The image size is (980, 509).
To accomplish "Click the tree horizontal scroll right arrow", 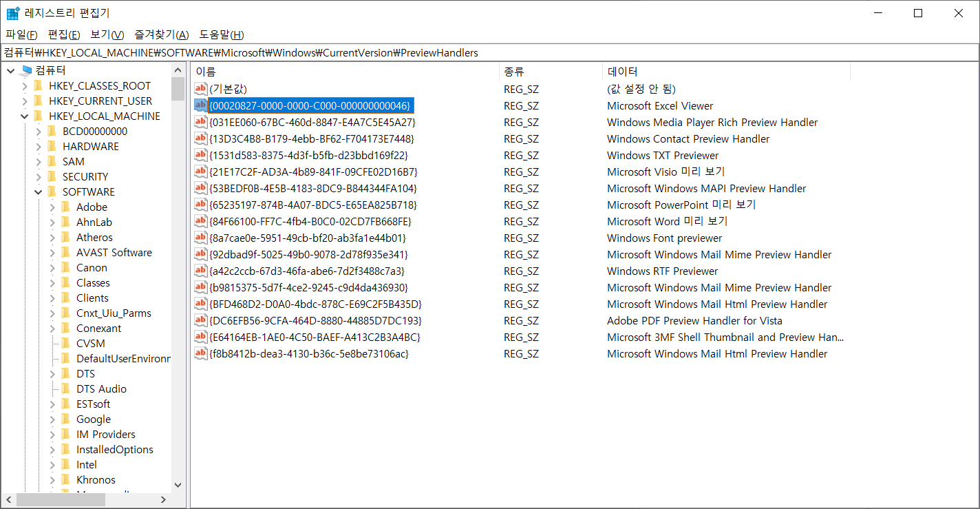I will (163, 499).
